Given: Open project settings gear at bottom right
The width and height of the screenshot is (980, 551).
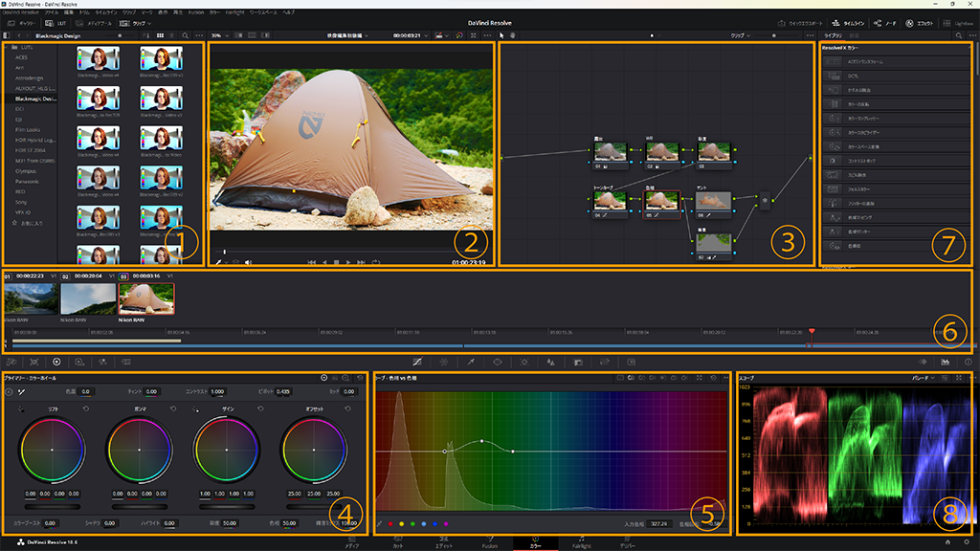Looking at the screenshot, I should click(967, 542).
